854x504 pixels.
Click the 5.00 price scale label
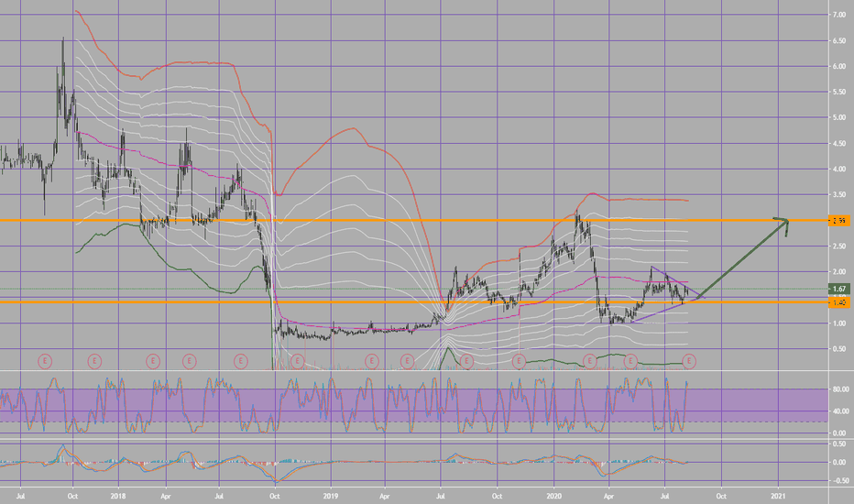click(839, 117)
